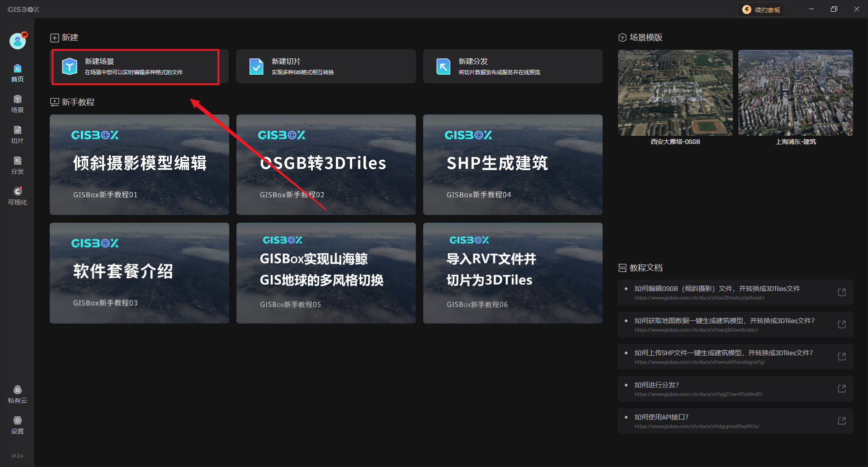Click the 新建分发 new distribution card
Viewport: 868px width, 467px height.
(512, 67)
